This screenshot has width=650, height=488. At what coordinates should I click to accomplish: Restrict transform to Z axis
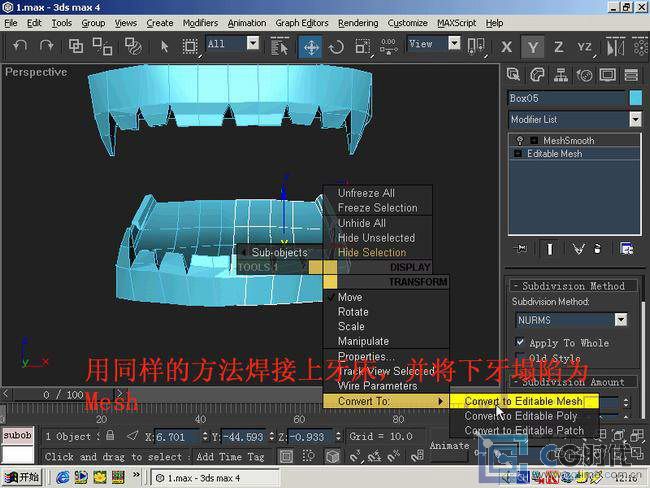coord(558,47)
